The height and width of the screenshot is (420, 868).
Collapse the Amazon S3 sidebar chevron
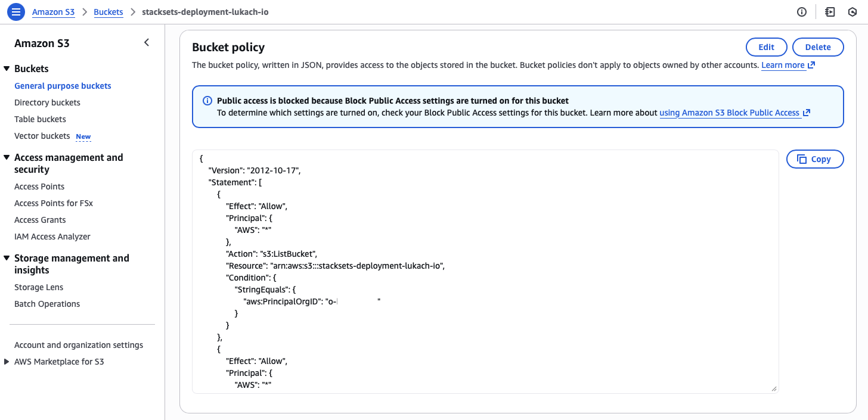pos(147,43)
